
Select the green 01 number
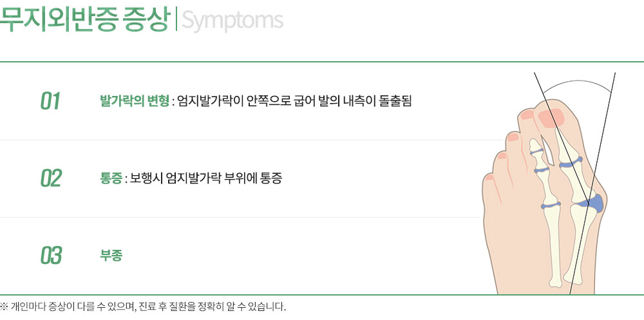(50, 101)
